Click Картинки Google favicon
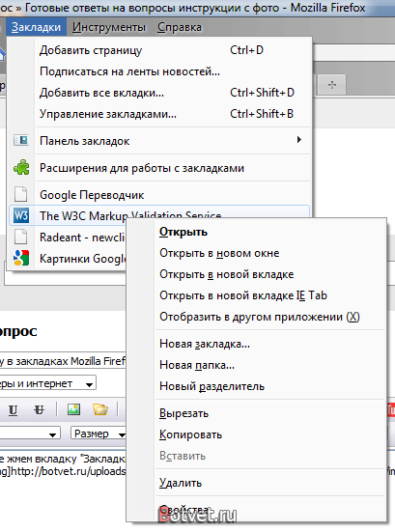395x532 pixels. pyautogui.click(x=21, y=258)
